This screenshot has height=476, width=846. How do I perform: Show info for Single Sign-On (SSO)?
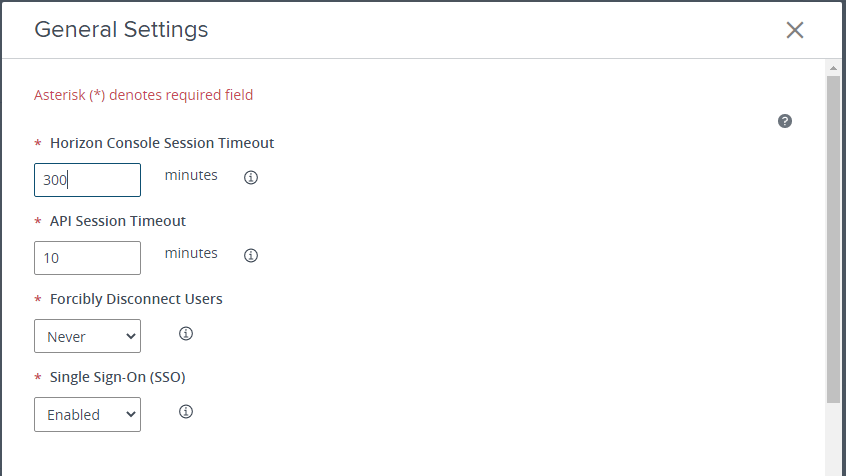tap(185, 411)
